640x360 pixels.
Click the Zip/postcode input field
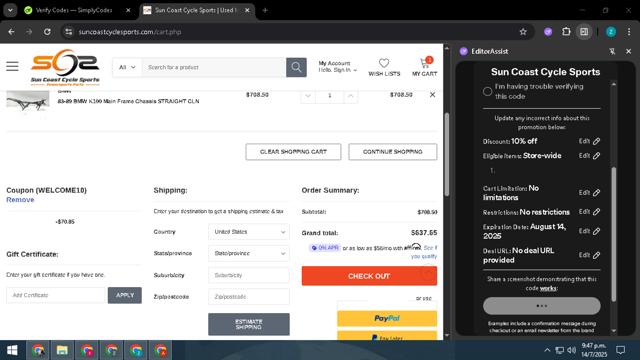(x=249, y=297)
